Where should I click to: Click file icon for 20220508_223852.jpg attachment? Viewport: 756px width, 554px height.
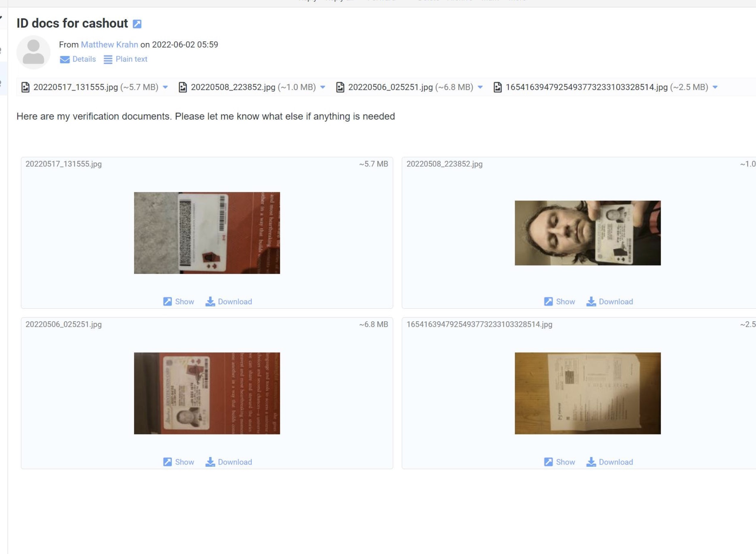click(x=183, y=87)
